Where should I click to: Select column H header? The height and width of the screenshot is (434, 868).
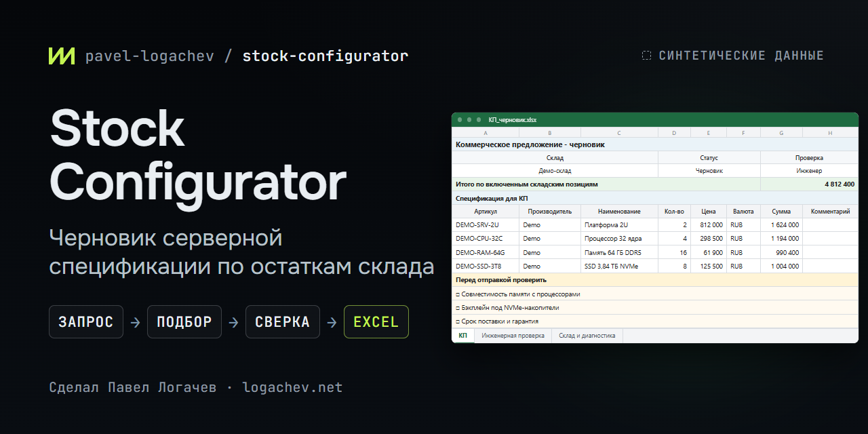coord(831,133)
